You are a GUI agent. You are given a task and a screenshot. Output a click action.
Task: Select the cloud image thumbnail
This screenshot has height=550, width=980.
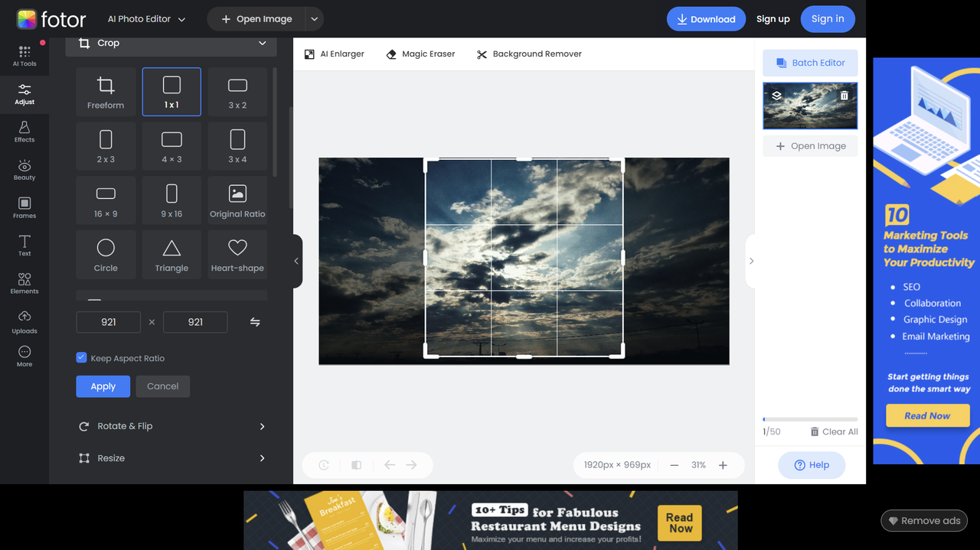coord(810,106)
